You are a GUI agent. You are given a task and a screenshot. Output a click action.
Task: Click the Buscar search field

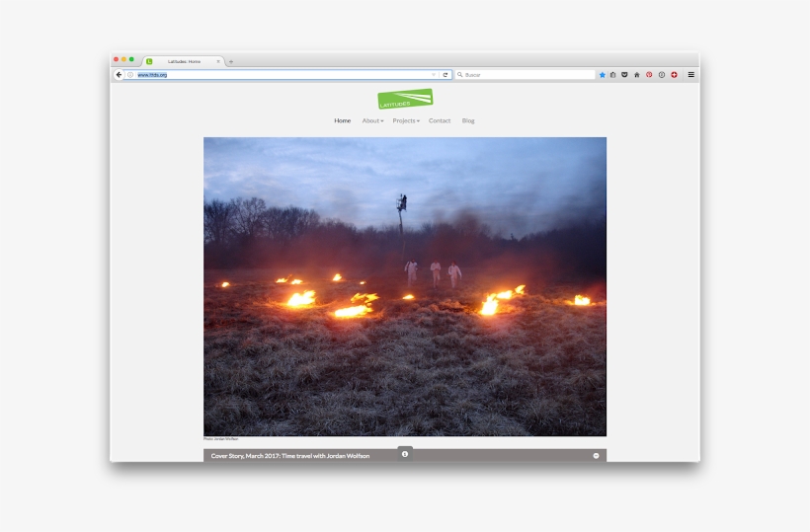click(524, 75)
